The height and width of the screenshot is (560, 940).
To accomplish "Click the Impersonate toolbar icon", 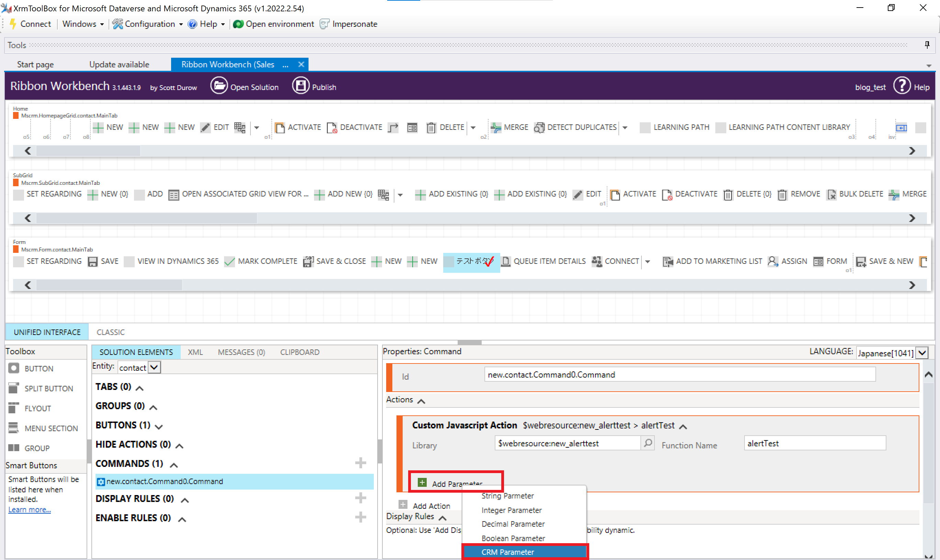I will 324,24.
